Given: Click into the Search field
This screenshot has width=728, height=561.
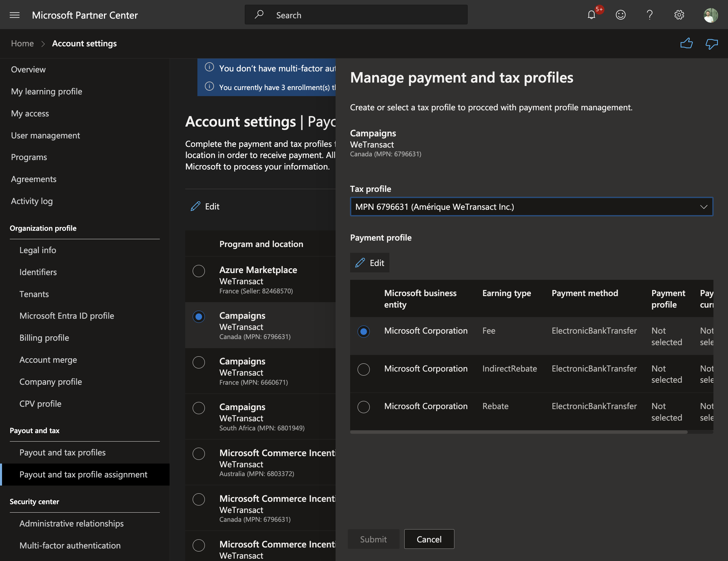Looking at the screenshot, I should pyautogui.click(x=356, y=15).
